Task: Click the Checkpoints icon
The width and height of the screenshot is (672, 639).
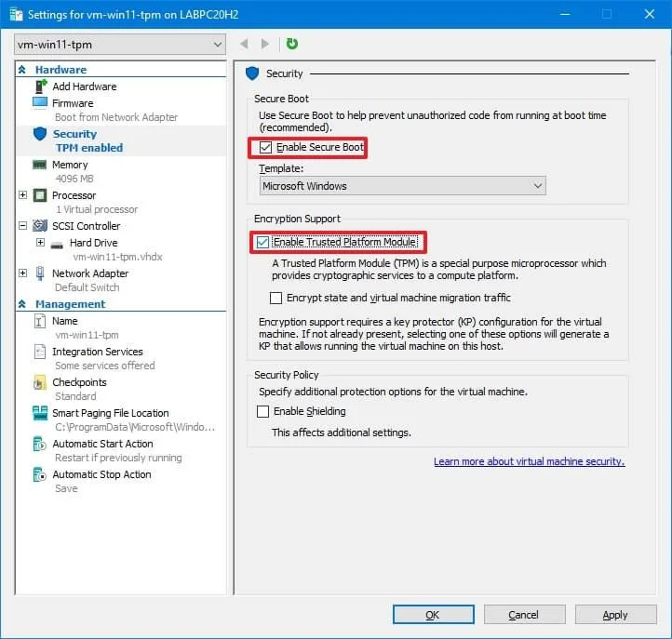Action: pyautogui.click(x=39, y=382)
